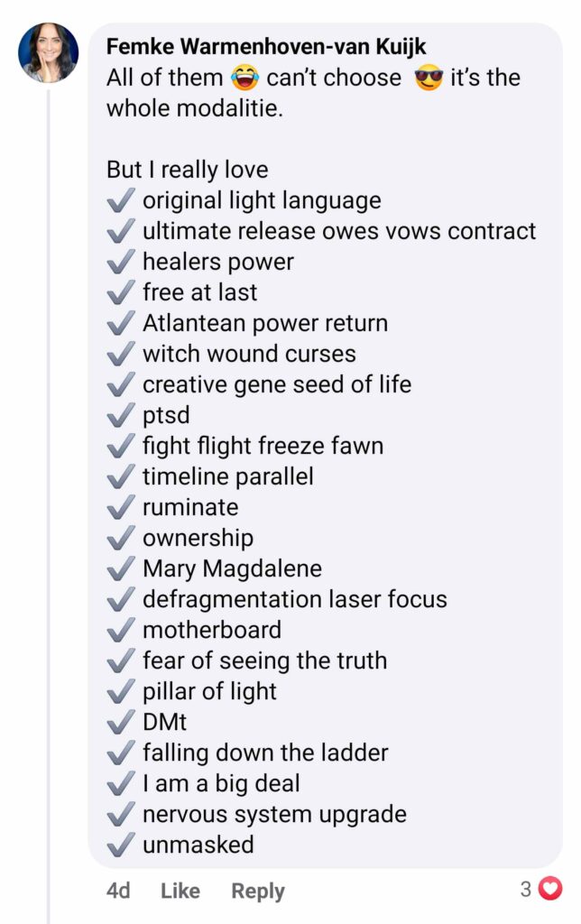Screen dimensions: 581x924
Task: Click checkmark beside motherboard
Action: coord(120,630)
